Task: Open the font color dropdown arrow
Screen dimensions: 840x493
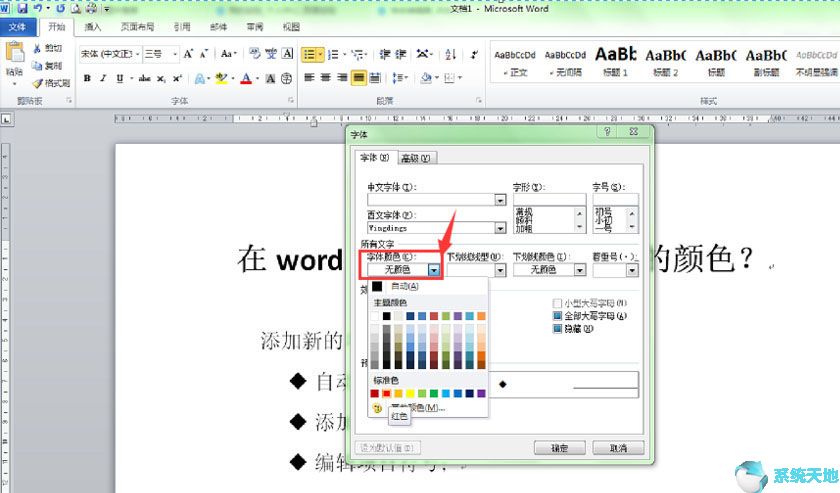Action: coord(433,270)
